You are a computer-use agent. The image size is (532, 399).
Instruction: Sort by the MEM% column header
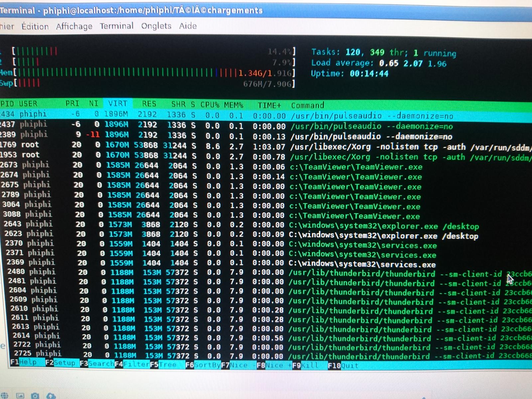point(233,105)
